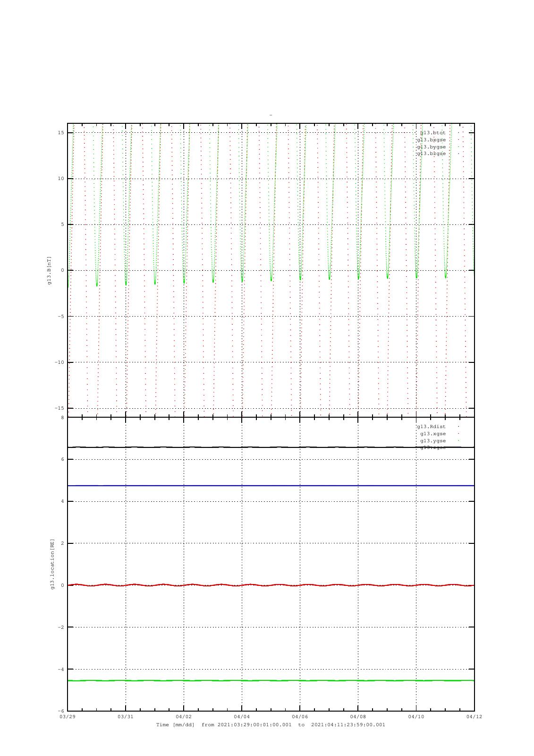
Task: Select the 6 tick on location axis
Action: (62, 459)
